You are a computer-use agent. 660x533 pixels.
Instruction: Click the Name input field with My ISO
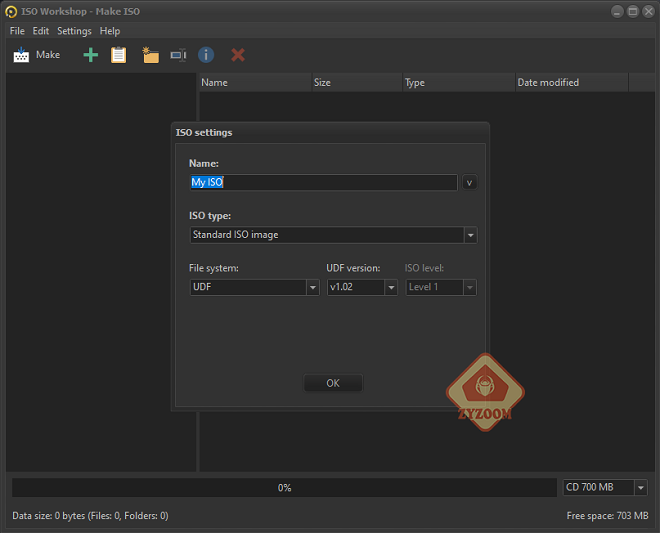[323, 182]
